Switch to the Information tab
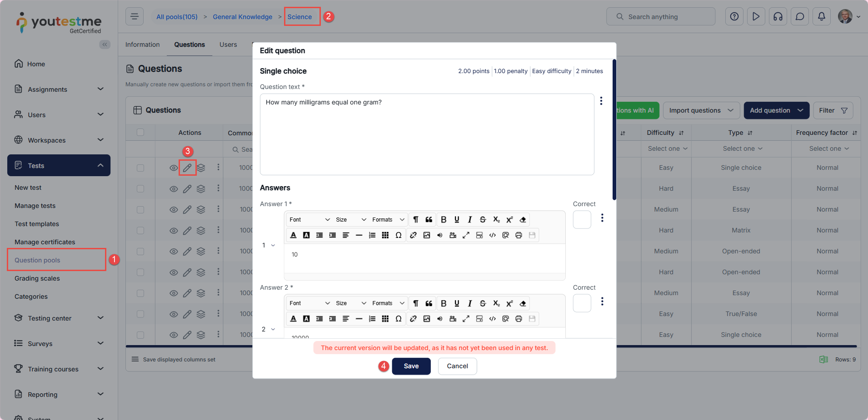The height and width of the screenshot is (420, 868). click(x=143, y=44)
